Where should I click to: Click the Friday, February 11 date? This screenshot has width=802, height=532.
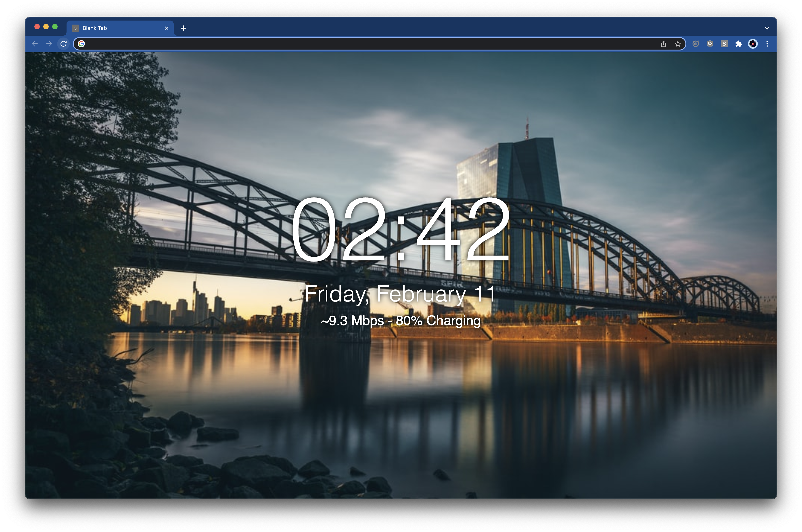[401, 294]
